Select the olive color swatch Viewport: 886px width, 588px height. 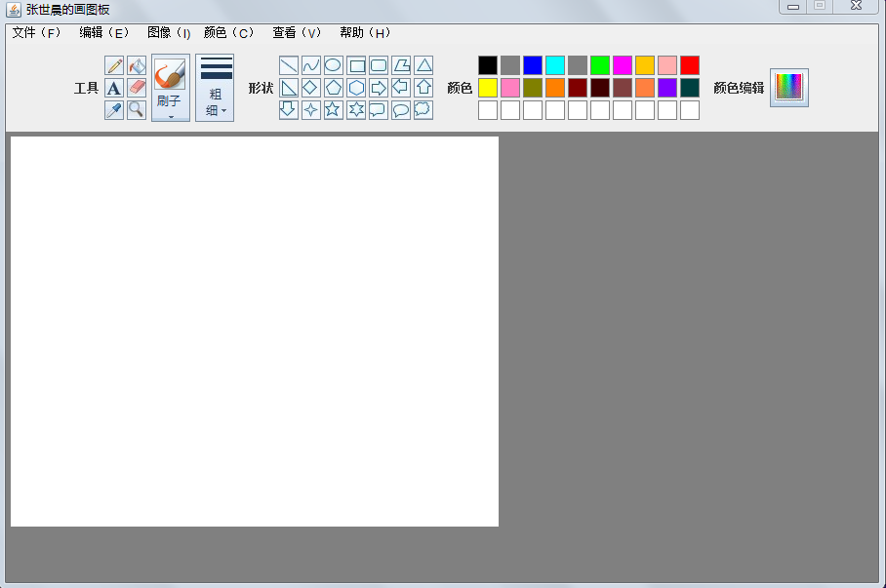point(533,88)
